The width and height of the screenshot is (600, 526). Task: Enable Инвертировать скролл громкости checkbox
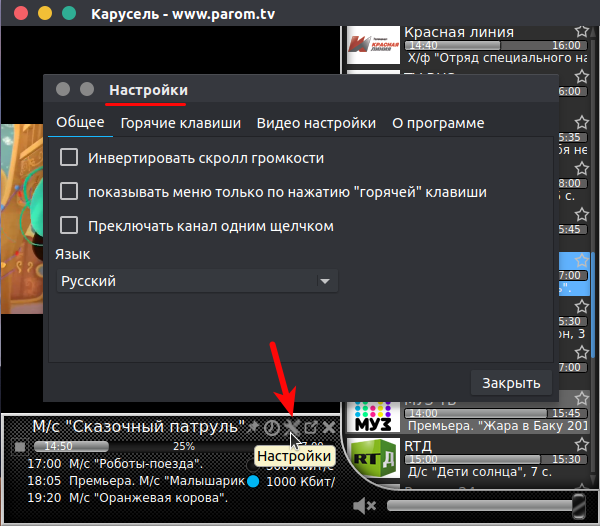tap(69, 157)
